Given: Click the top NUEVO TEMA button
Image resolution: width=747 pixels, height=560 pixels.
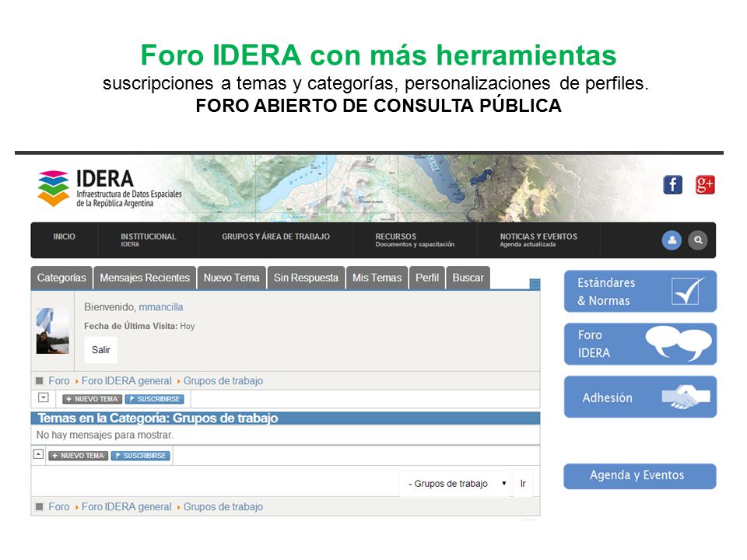Looking at the screenshot, I should pyautogui.click(x=92, y=399).
